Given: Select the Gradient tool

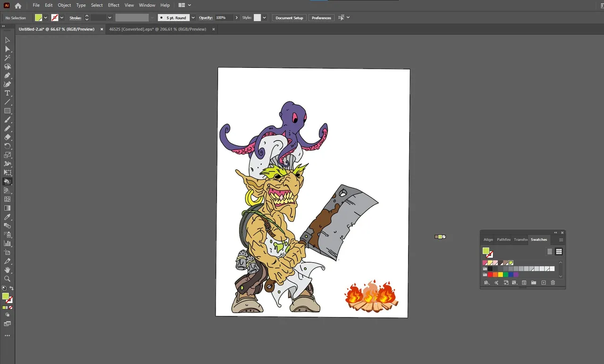Looking at the screenshot, I should (x=7, y=208).
